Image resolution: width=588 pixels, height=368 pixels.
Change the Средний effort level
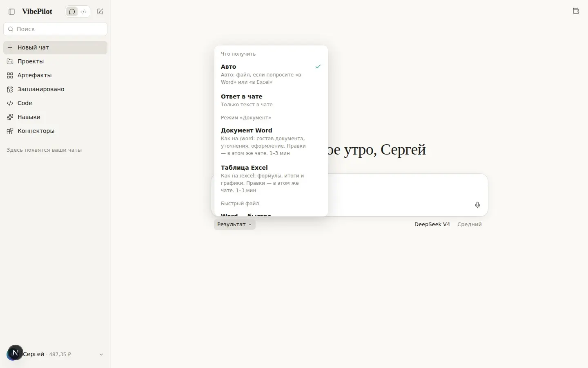pyautogui.click(x=470, y=224)
